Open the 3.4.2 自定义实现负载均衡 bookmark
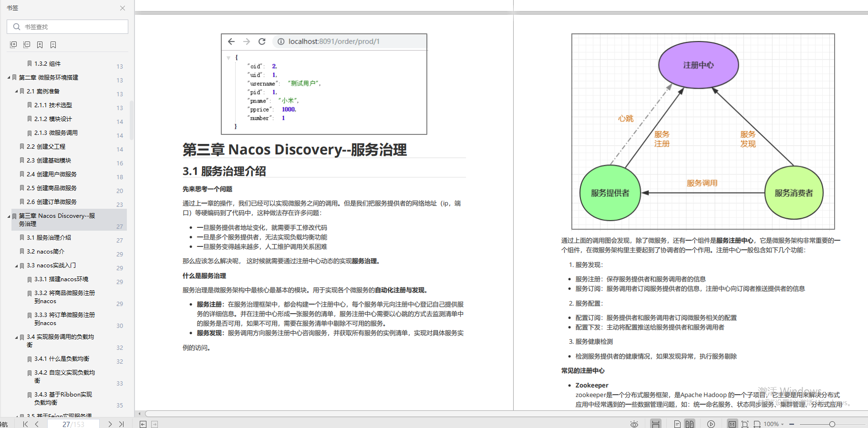The width and height of the screenshot is (868, 428). (64, 377)
